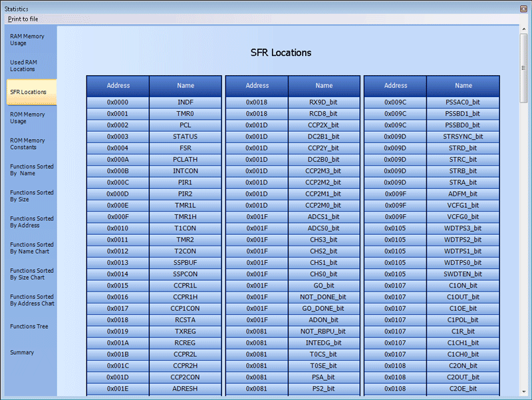The height and width of the screenshot is (400, 532).
Task: Open the Print to file menu
Action: pyautogui.click(x=23, y=19)
